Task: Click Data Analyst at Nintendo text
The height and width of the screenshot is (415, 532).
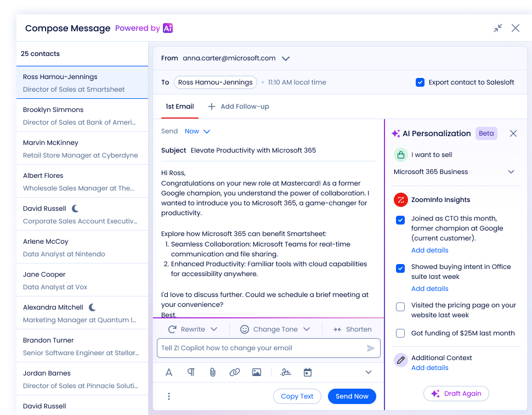Action: tap(64, 254)
